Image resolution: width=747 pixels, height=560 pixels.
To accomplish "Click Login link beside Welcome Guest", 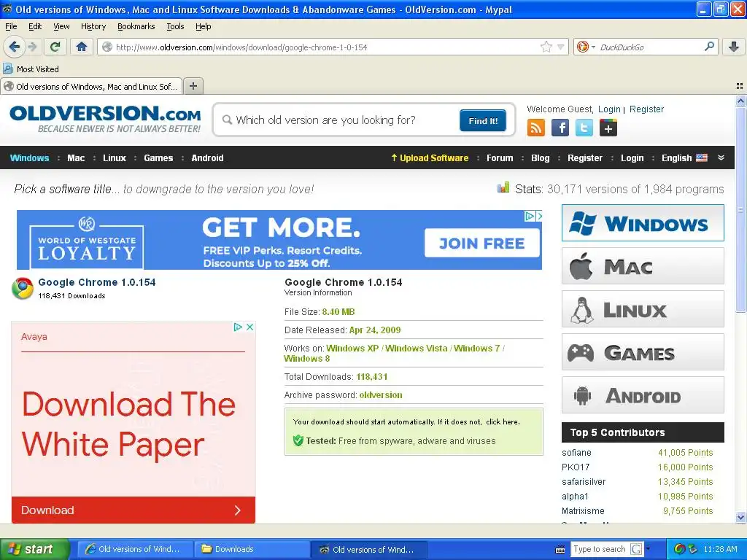I will pos(609,109).
